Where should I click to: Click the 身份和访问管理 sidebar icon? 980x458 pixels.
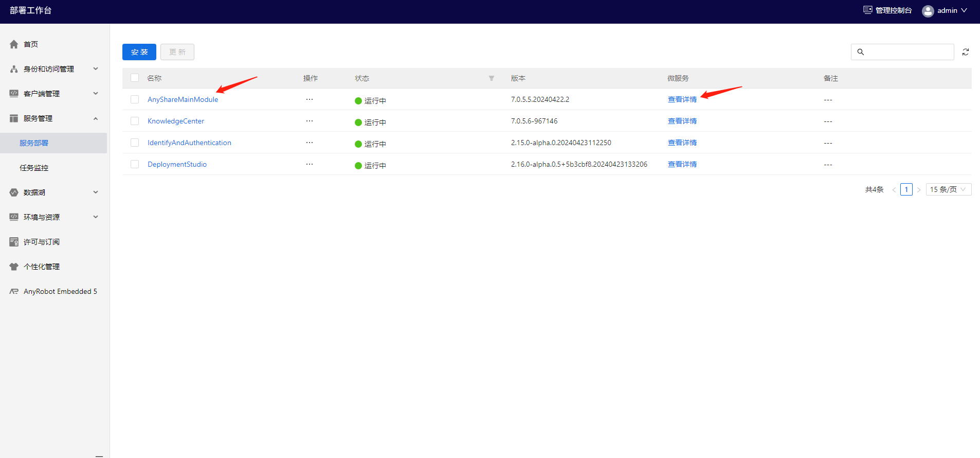click(14, 69)
